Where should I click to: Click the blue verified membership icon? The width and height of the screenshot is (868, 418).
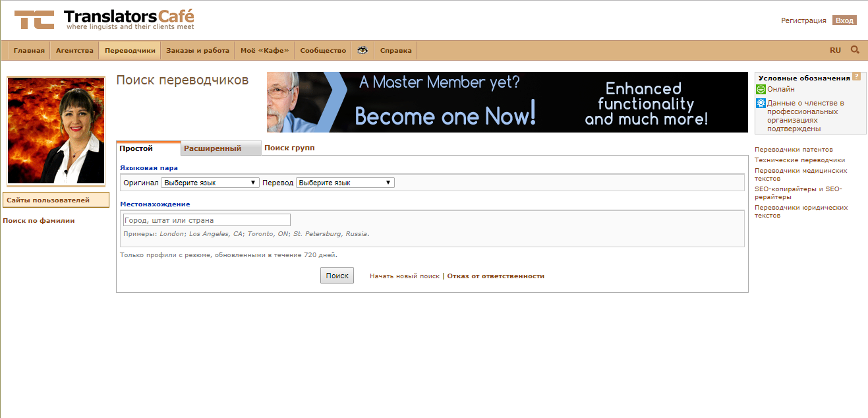(761, 103)
